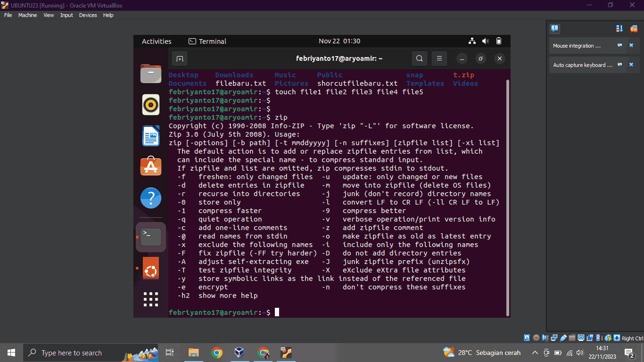Image resolution: width=644 pixels, height=362 pixels.
Task: Click the Nov 22 01:30 clock
Action: click(x=339, y=41)
